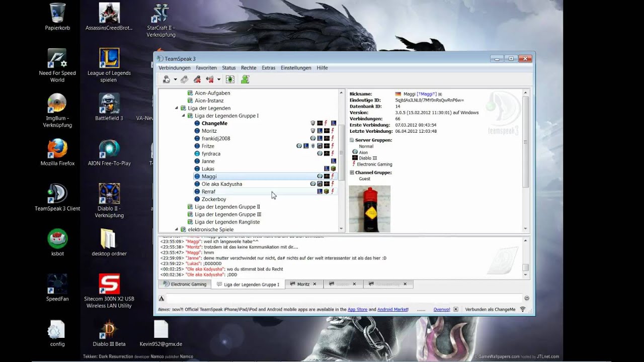Screen dimensions: 644x362
Task: Select the Liga der Legenden Rangliste channel
Action: click(x=227, y=222)
